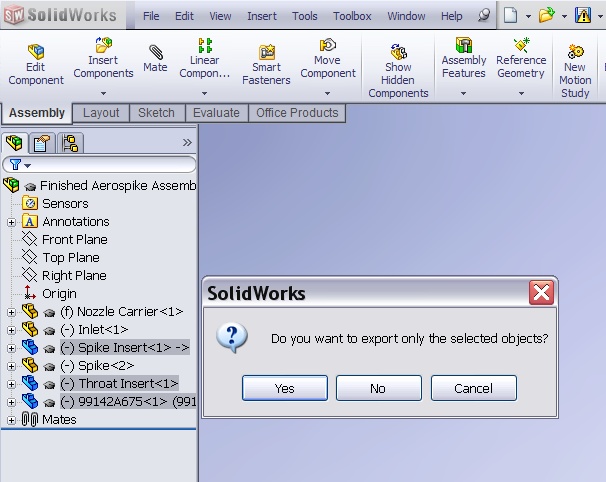Click the Spike Insert component icon
This screenshot has width=606, height=482.
pyautogui.click(x=30, y=347)
